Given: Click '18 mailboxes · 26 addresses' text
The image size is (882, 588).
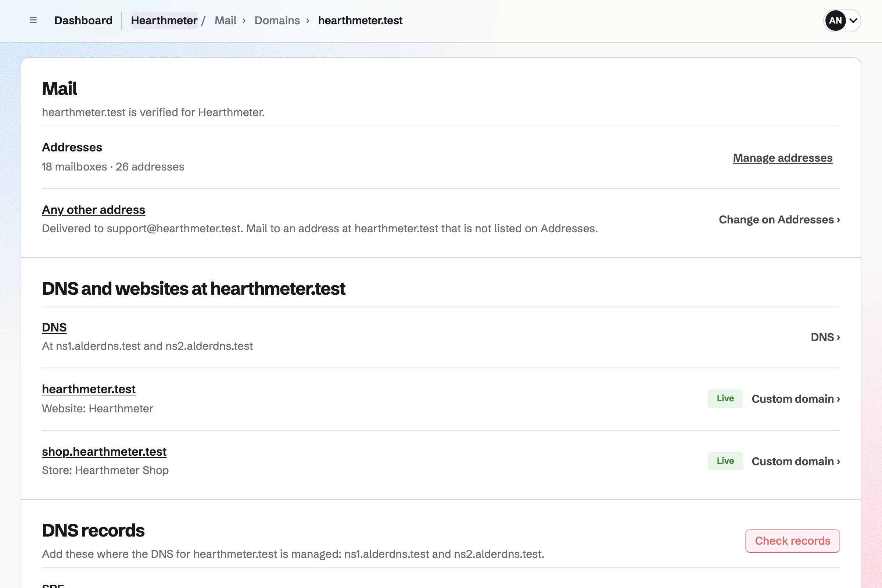Looking at the screenshot, I should click(113, 167).
